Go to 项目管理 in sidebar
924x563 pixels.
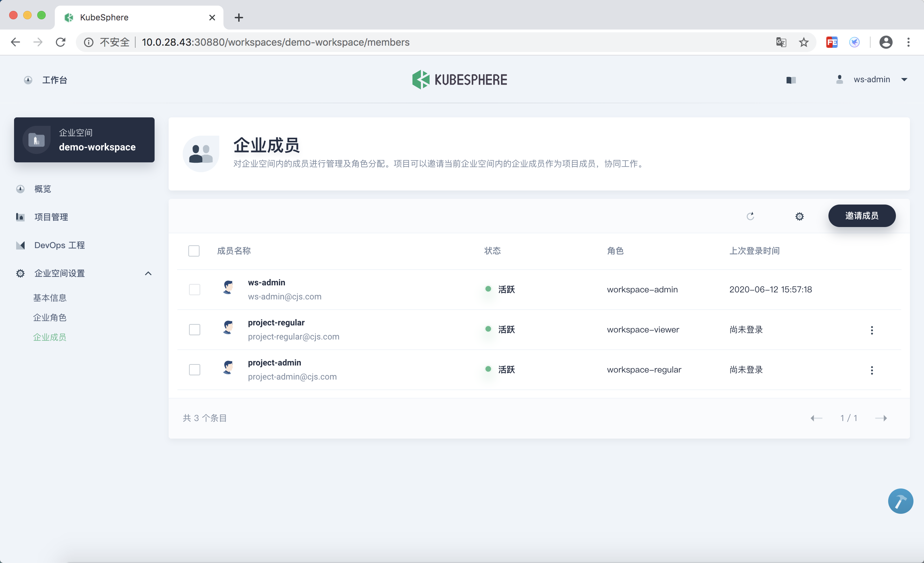51,217
